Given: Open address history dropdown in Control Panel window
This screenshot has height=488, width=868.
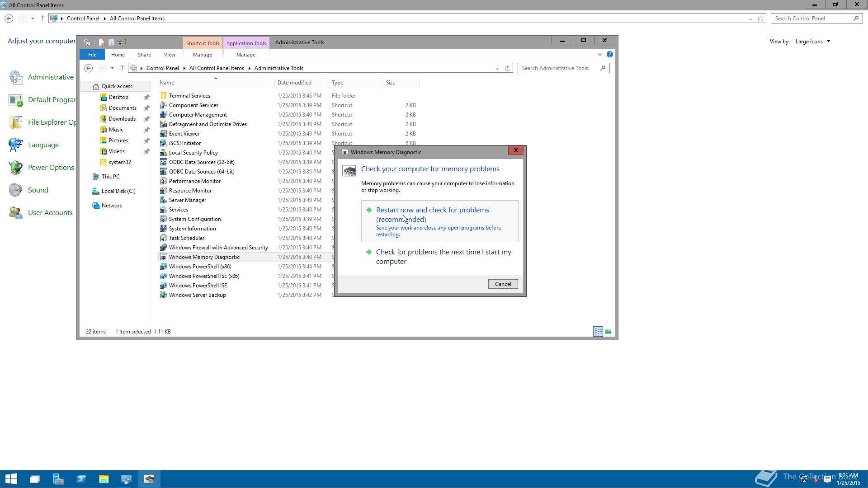Looking at the screenshot, I should tap(750, 19).
